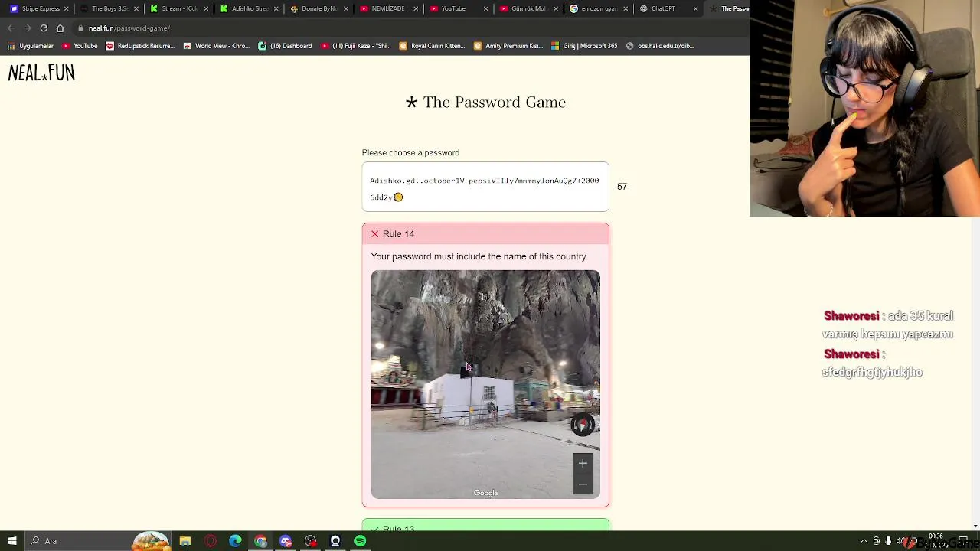Open the browser home page

(60, 28)
